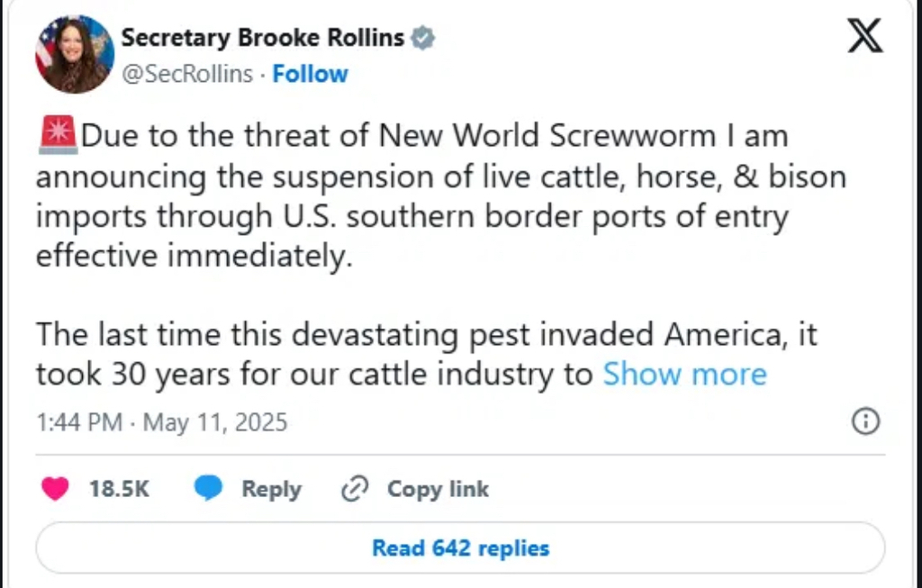Click the @SecRollins handle
Screen dimensions: 922x588
[x=186, y=74]
